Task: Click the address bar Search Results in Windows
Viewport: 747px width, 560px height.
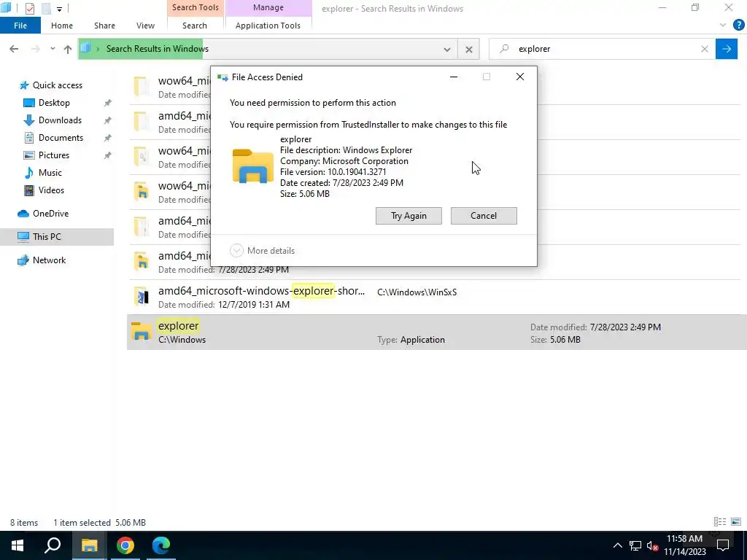Action: coord(158,49)
